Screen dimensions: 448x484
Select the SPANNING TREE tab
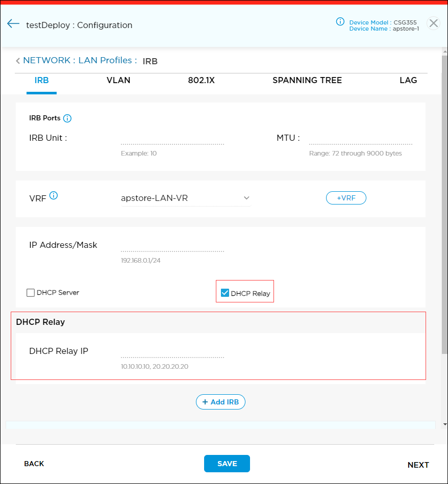[x=307, y=80]
